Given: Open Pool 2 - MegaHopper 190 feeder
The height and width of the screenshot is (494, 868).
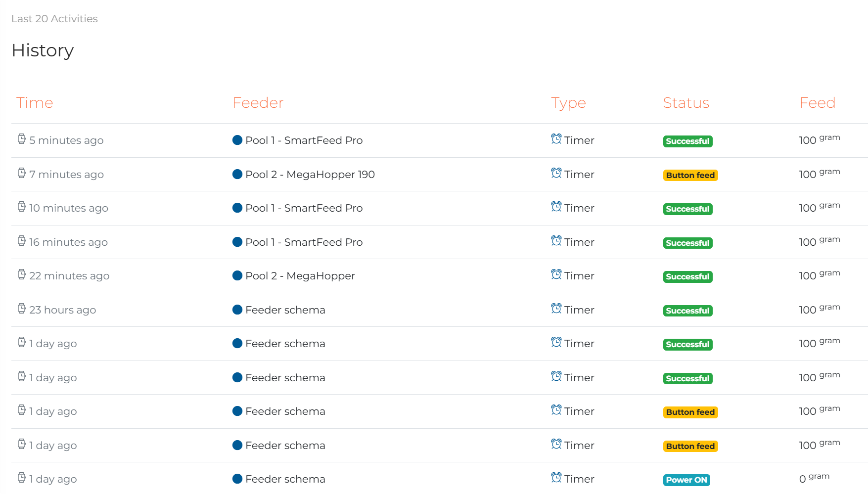Looking at the screenshot, I should pos(310,175).
